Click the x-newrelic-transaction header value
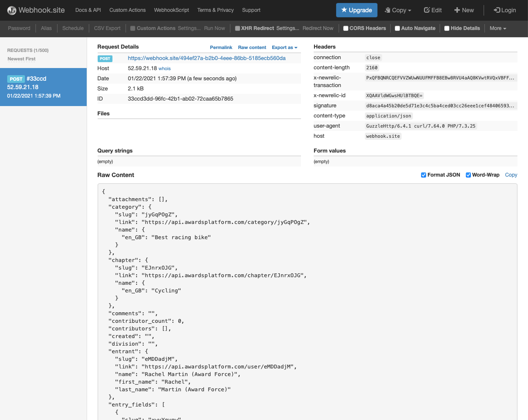The image size is (528, 420). (440, 78)
